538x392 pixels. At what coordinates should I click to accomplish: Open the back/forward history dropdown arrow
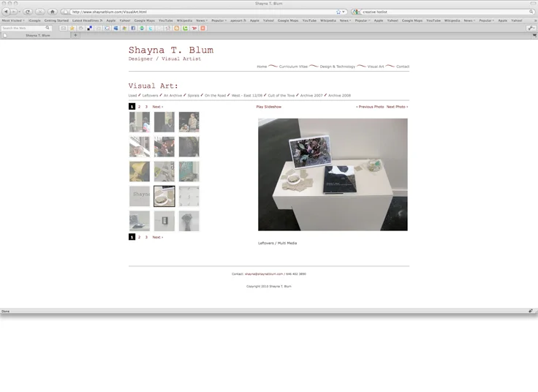click(x=20, y=12)
